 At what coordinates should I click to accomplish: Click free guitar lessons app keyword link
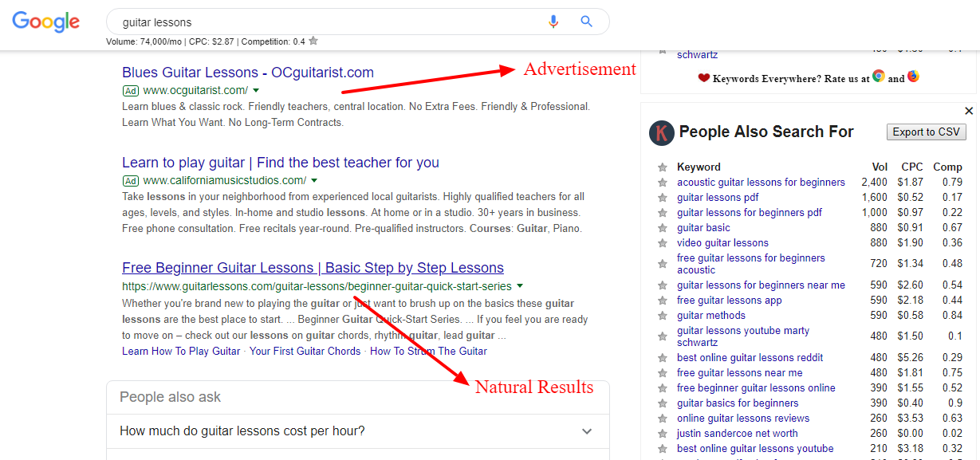pyautogui.click(x=730, y=301)
